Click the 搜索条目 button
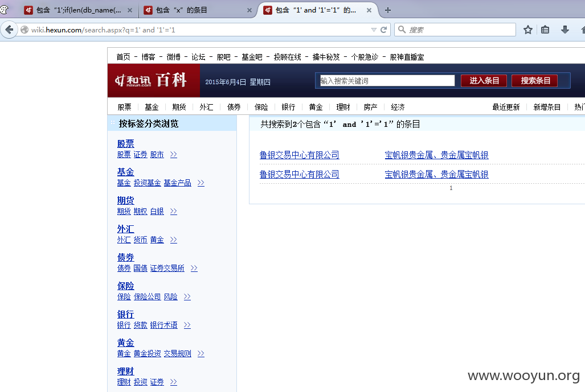585x392 pixels. [535, 81]
